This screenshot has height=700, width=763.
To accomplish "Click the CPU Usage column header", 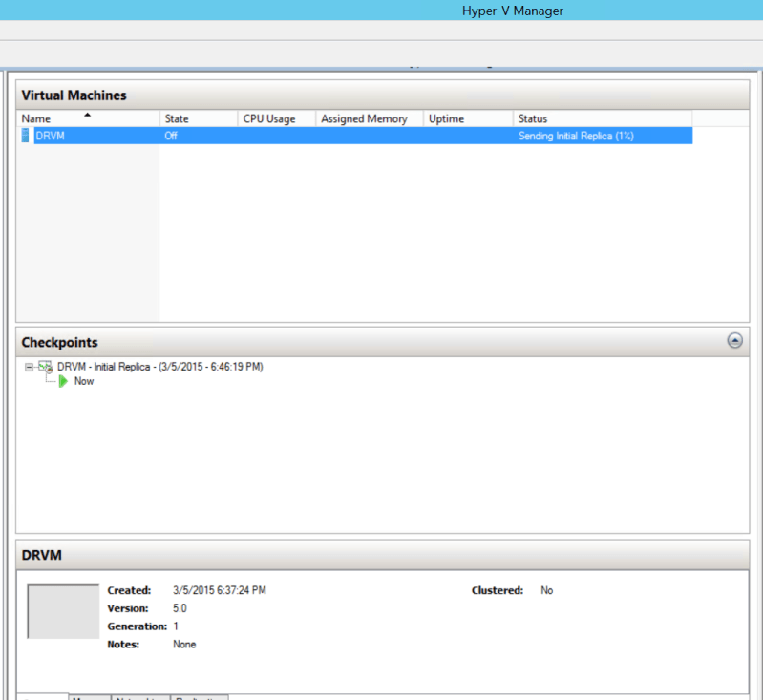I will [276, 118].
